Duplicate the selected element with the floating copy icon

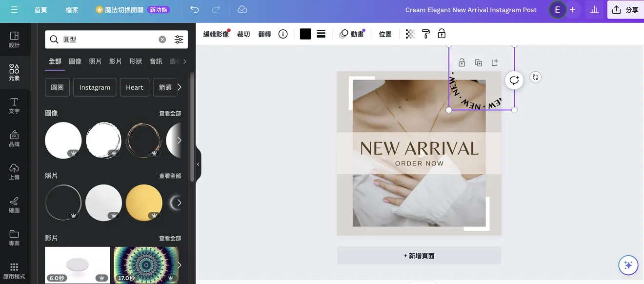[479, 62]
